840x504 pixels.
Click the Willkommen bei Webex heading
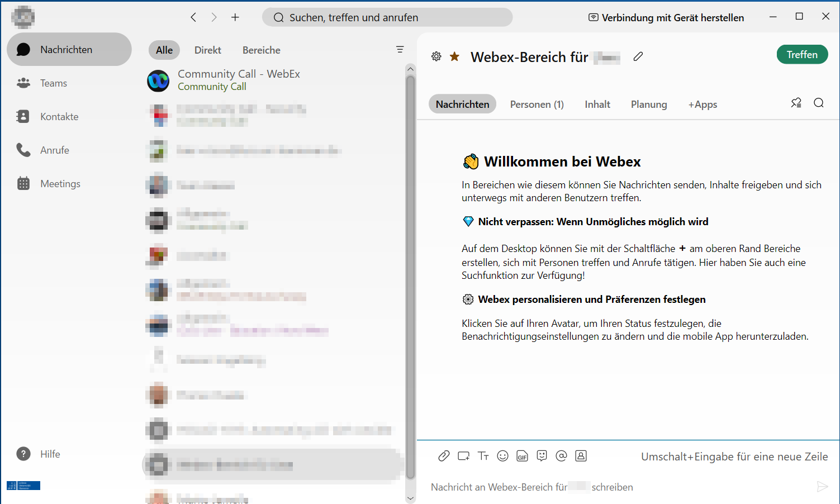click(x=562, y=161)
